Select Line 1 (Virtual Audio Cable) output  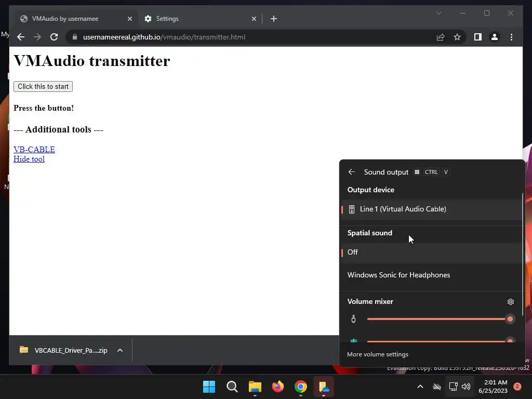click(x=431, y=209)
